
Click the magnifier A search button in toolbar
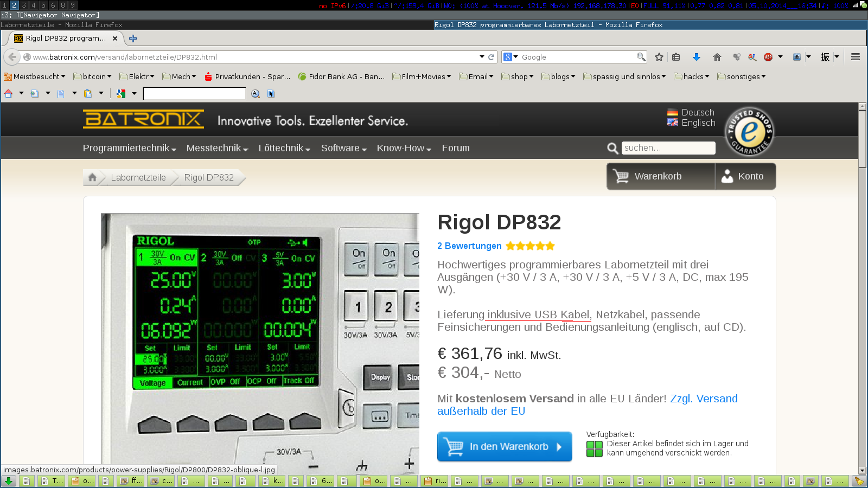(256, 94)
